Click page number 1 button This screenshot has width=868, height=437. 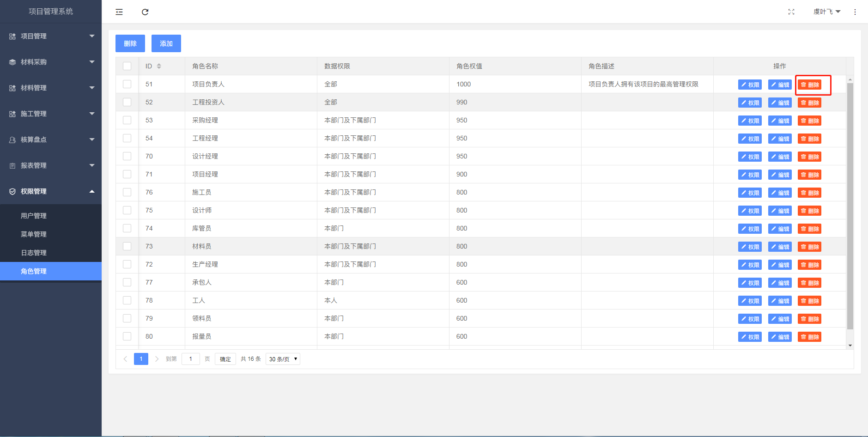click(141, 359)
